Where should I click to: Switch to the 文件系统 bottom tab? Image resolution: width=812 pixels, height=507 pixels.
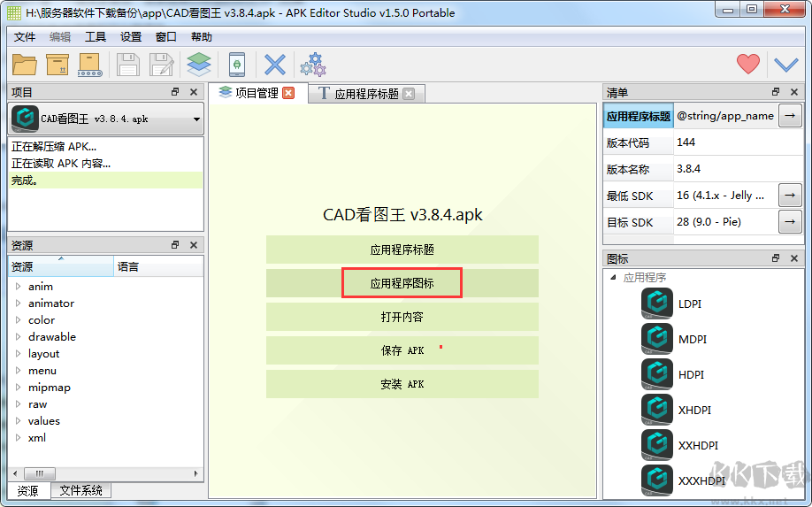pyautogui.click(x=80, y=490)
